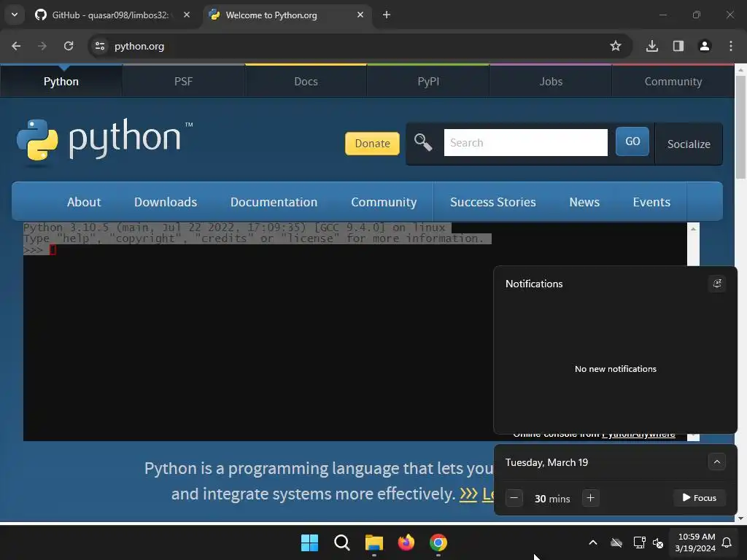This screenshot has height=560, width=747.
Task: Open the Socialize dropdown
Action: 689,144
